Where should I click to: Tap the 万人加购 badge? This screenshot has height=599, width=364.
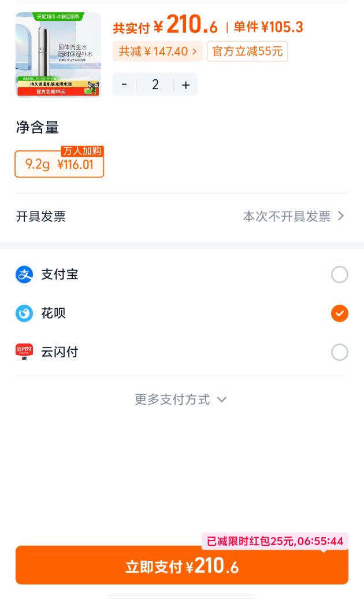82,151
